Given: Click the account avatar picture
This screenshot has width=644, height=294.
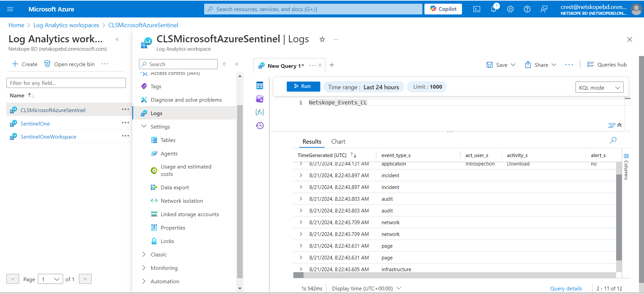Looking at the screenshot, I should point(636,9).
